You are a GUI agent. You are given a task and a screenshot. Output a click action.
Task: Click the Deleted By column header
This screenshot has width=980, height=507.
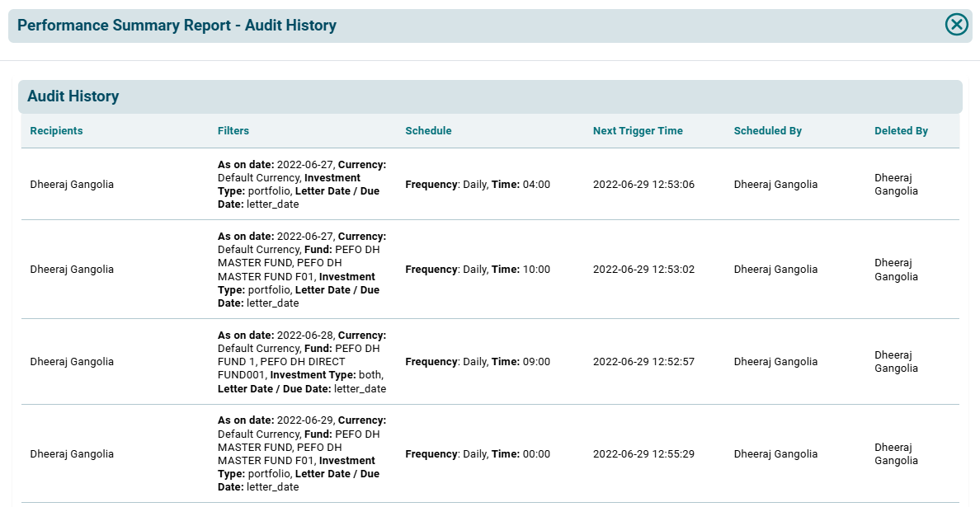(901, 131)
